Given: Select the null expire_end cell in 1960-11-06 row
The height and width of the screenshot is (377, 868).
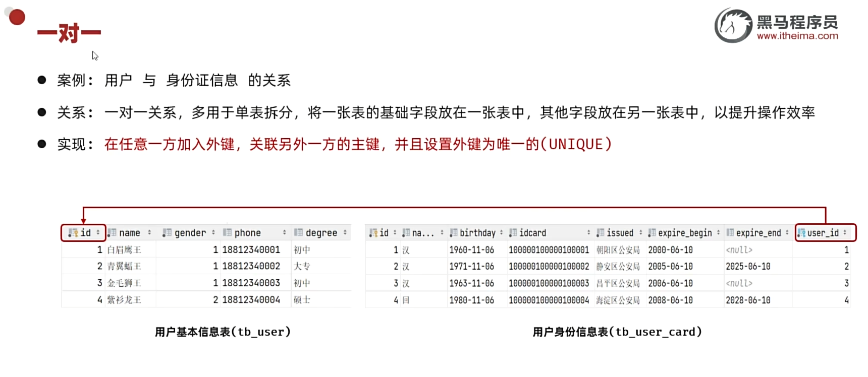Looking at the screenshot, I should pyautogui.click(x=739, y=250).
